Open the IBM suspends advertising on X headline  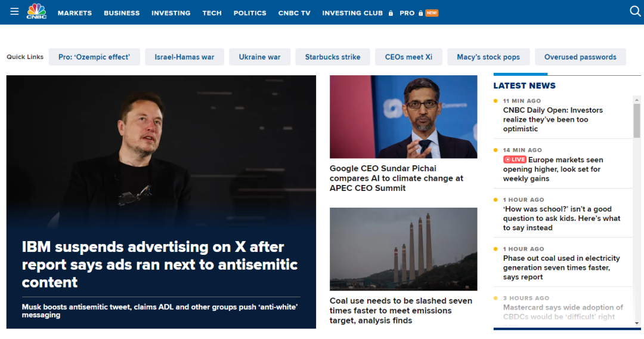pos(160,264)
